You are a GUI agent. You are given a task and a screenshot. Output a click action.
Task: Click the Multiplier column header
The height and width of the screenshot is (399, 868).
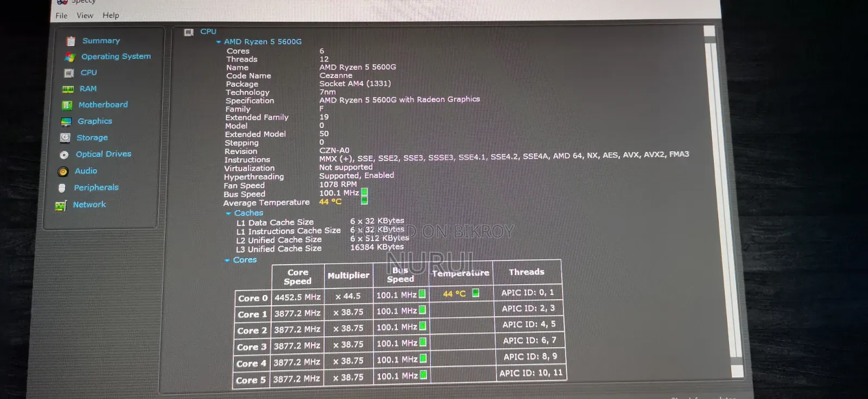tap(348, 275)
